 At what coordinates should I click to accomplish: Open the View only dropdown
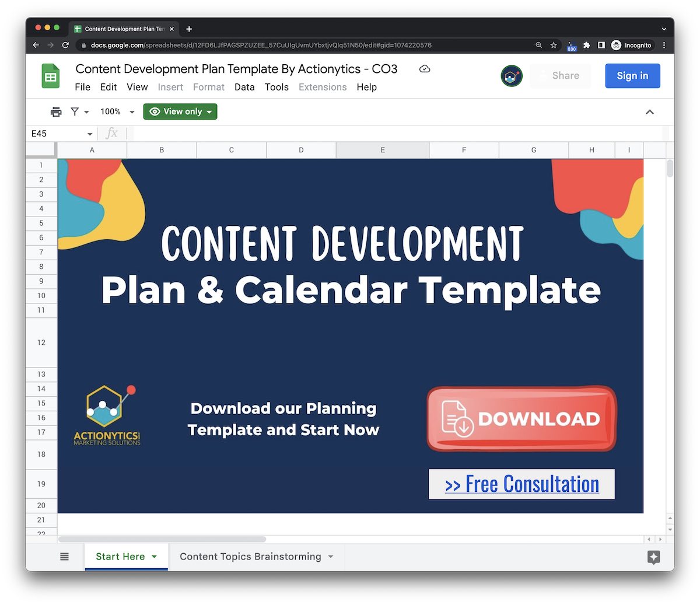tap(180, 111)
